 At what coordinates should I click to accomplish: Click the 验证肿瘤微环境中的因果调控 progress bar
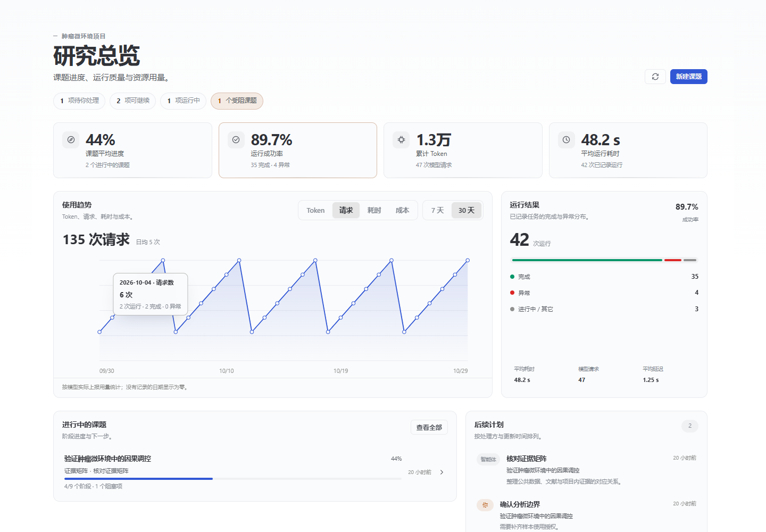(233, 479)
